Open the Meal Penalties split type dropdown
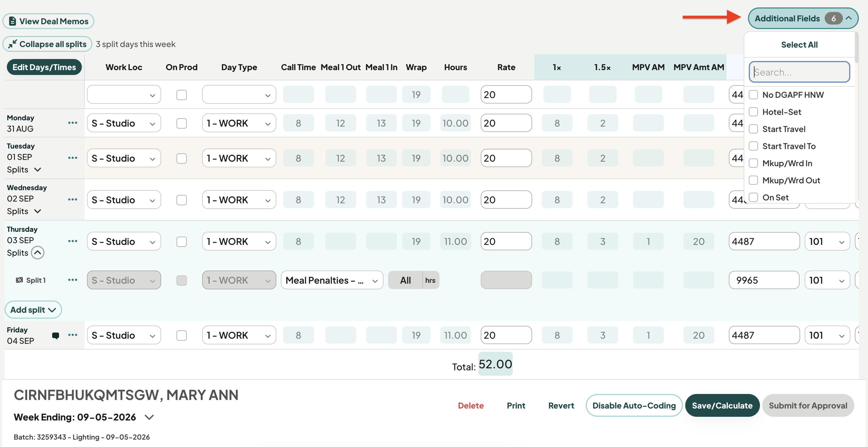The width and height of the screenshot is (868, 447). [x=332, y=280]
